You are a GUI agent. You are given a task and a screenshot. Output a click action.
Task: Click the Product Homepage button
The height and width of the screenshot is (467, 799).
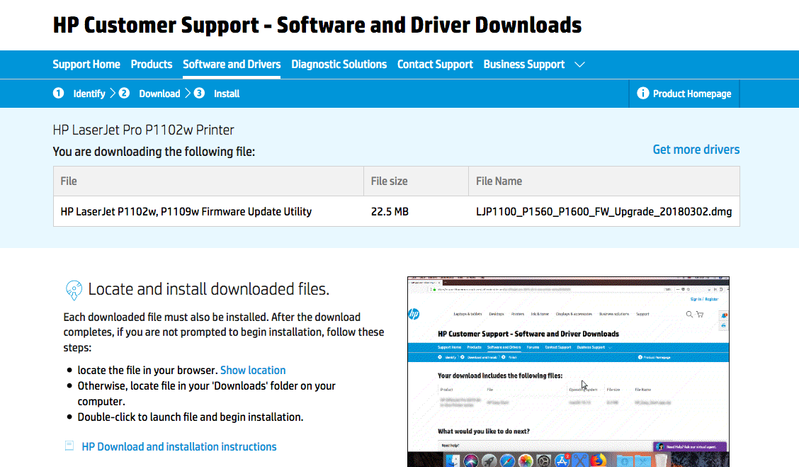pyautogui.click(x=692, y=94)
